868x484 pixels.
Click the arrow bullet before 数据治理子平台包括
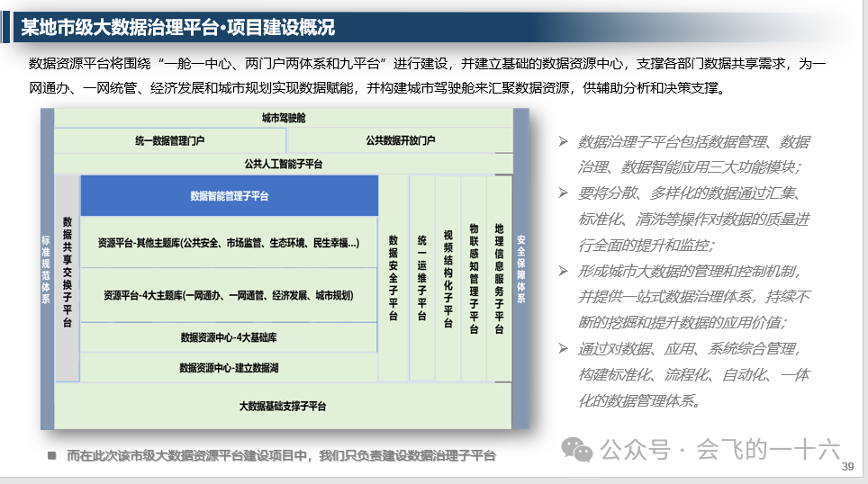[x=563, y=141]
